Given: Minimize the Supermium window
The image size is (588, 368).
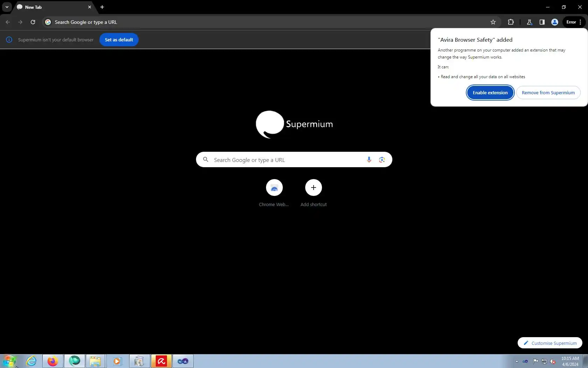Looking at the screenshot, I should (548, 7).
